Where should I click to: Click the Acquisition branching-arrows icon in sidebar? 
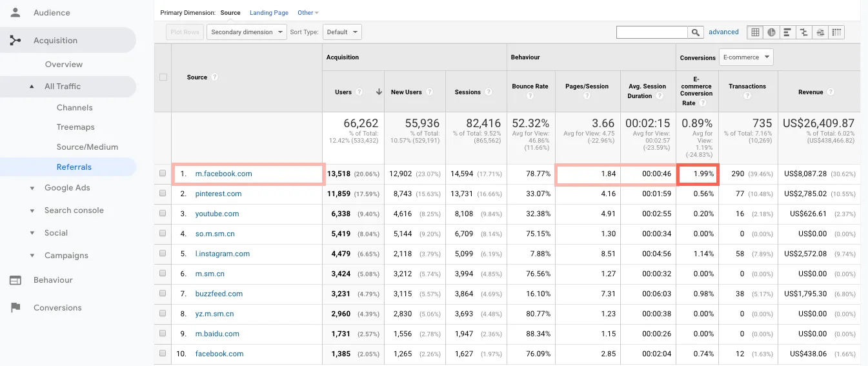click(x=15, y=40)
